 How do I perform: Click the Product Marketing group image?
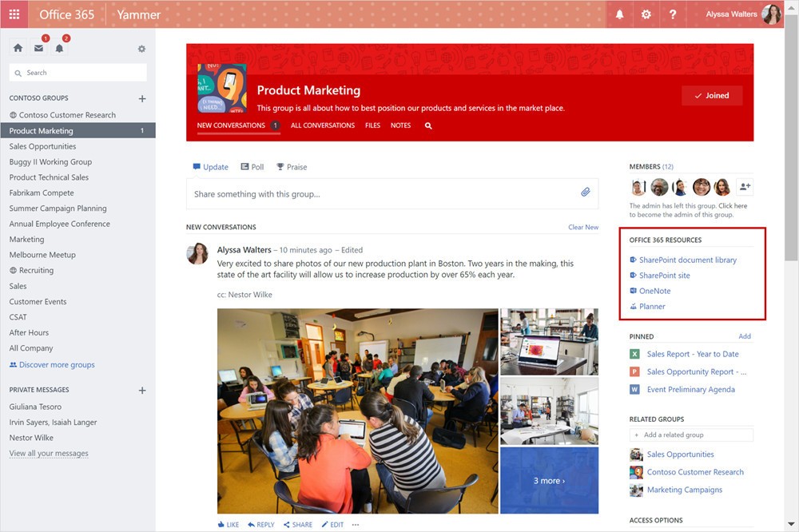point(222,88)
